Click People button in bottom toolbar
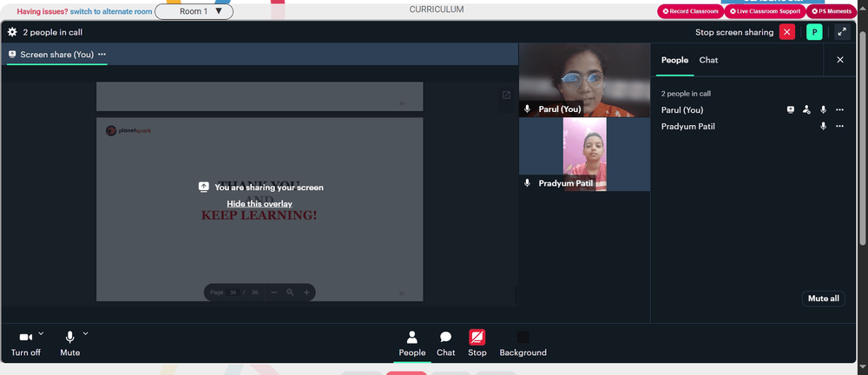The height and width of the screenshot is (375, 868). tap(411, 344)
